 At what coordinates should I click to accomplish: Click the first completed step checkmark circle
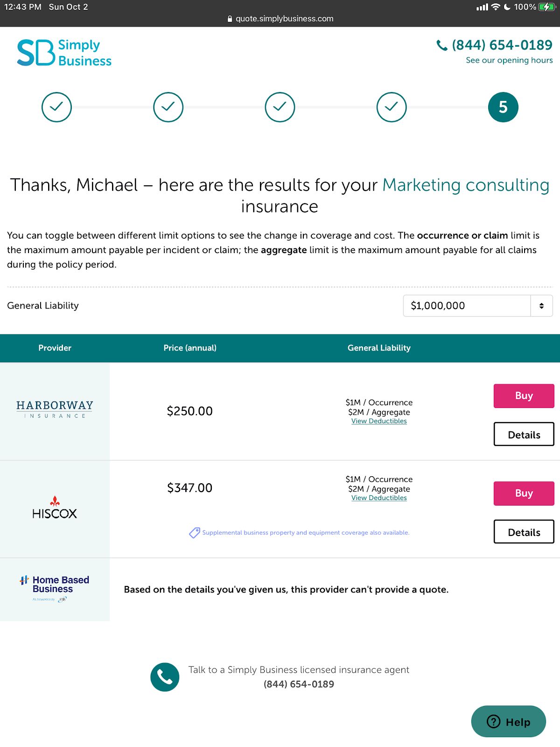(x=56, y=107)
